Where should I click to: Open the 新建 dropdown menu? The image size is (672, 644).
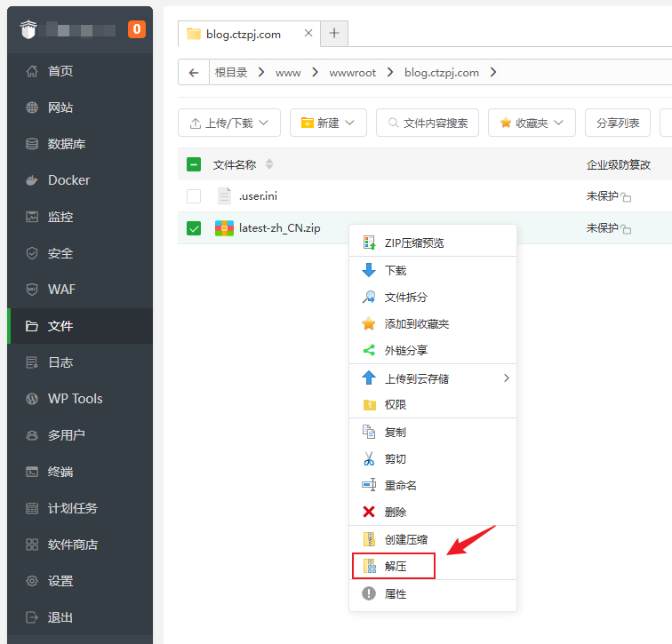328,123
